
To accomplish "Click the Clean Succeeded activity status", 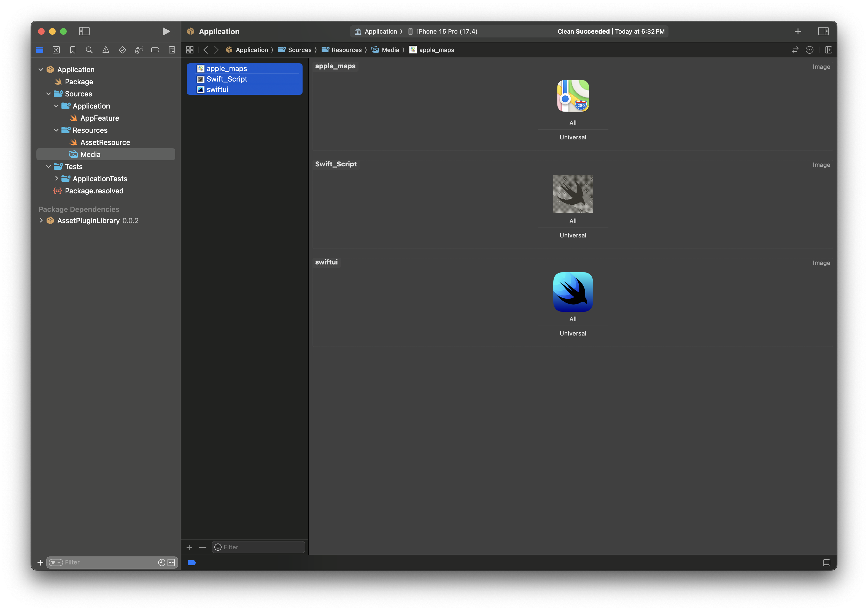I will tap(611, 31).
